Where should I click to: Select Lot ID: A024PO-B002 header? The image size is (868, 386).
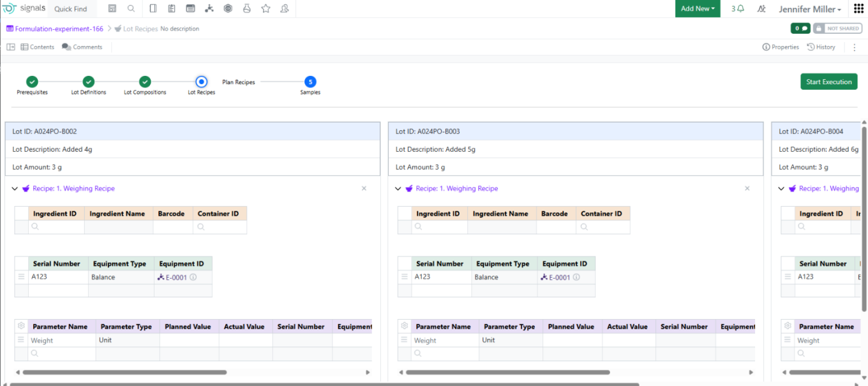(x=192, y=131)
